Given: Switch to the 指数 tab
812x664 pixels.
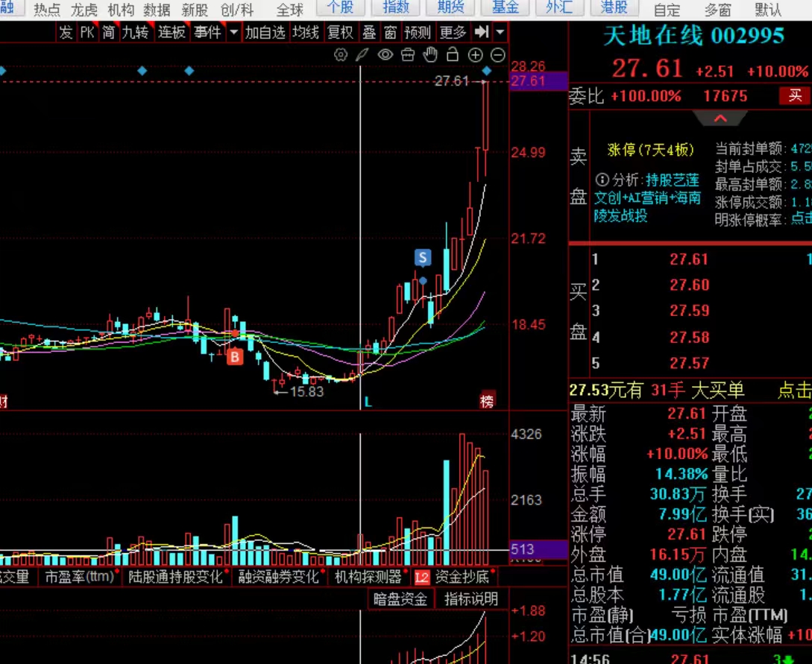Looking at the screenshot, I should click(x=396, y=7).
